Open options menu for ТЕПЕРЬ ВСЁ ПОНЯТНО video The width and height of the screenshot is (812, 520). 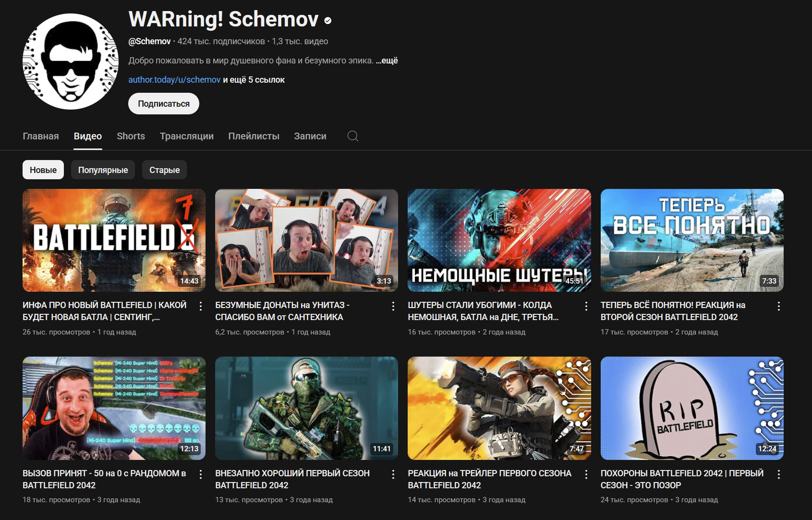[779, 306]
